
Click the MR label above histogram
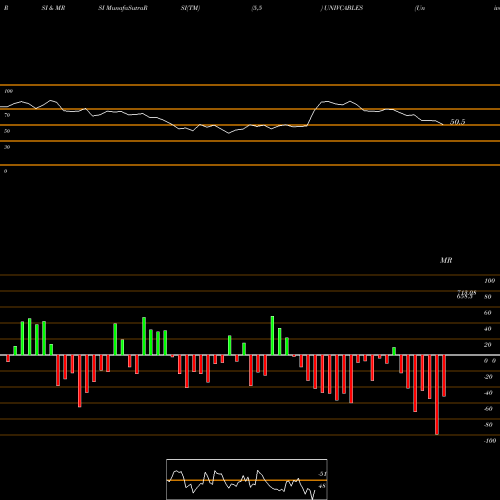coord(446,260)
